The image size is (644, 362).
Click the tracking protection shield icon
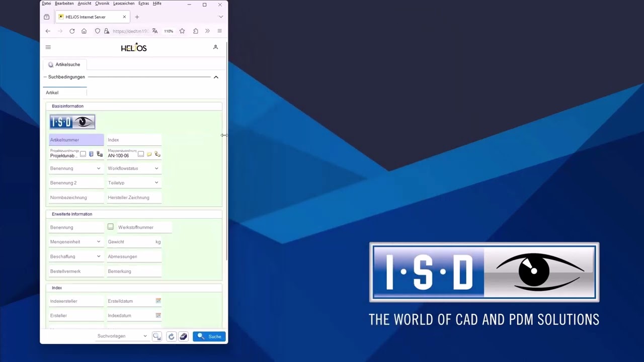[x=98, y=31]
